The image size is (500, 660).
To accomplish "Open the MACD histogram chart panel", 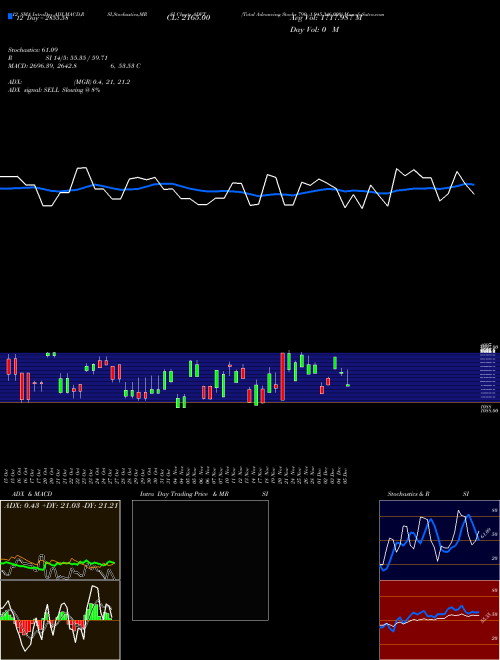I will [x=60, y=620].
